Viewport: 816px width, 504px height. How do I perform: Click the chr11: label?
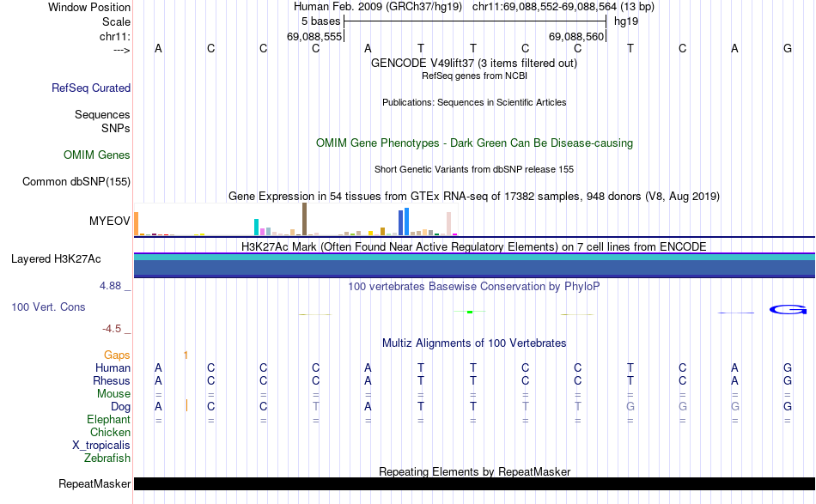114,36
